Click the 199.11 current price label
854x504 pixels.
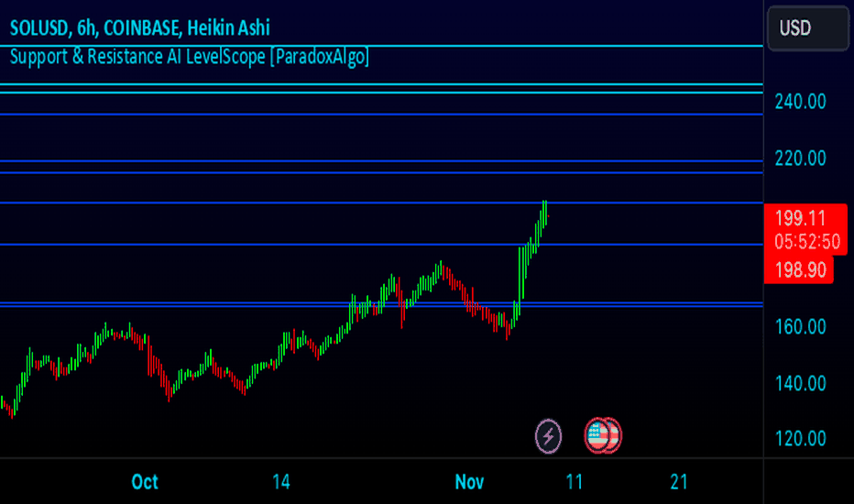(800, 218)
